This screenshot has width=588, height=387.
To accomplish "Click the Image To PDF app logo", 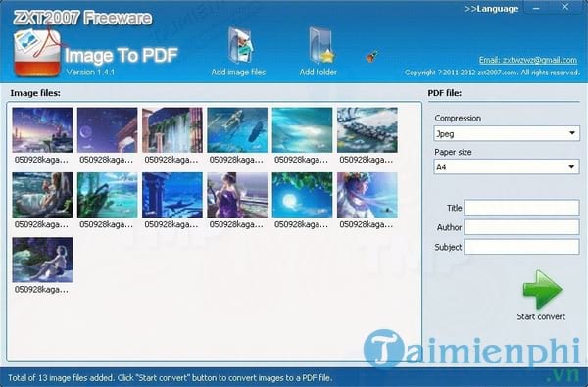I will point(37,53).
